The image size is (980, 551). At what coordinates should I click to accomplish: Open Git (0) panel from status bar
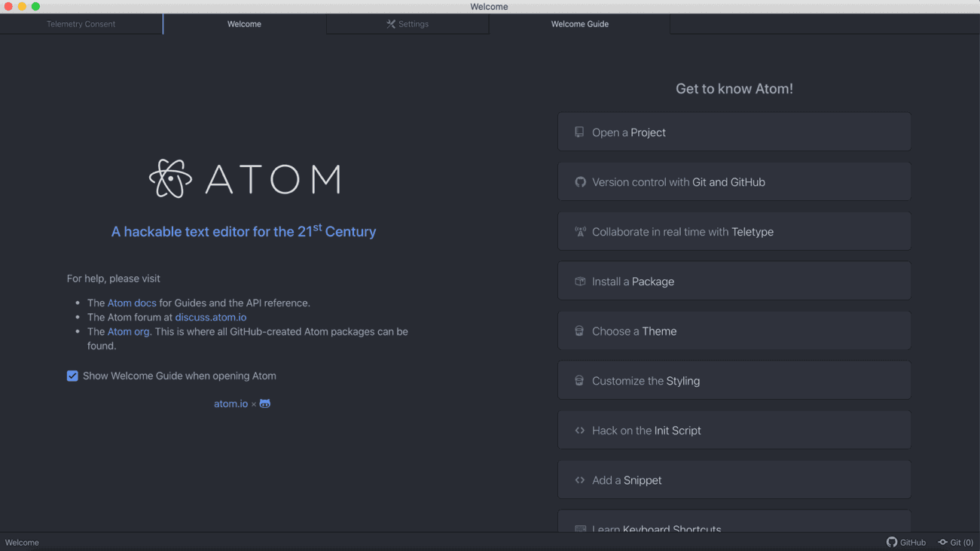click(x=955, y=542)
